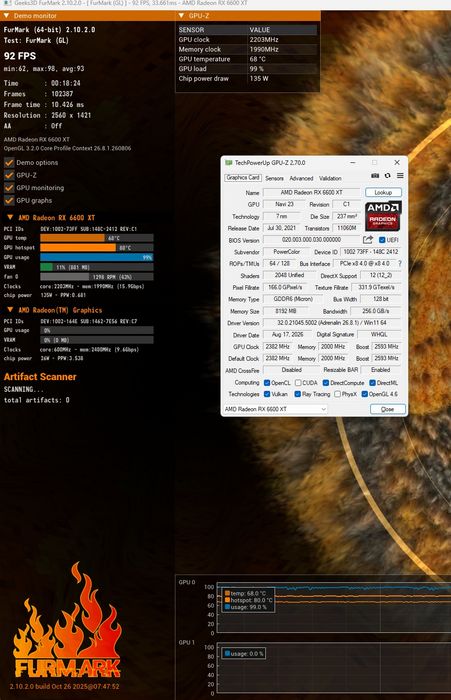Click the Driver Version field
This screenshot has width=451, height=700.
point(332,323)
